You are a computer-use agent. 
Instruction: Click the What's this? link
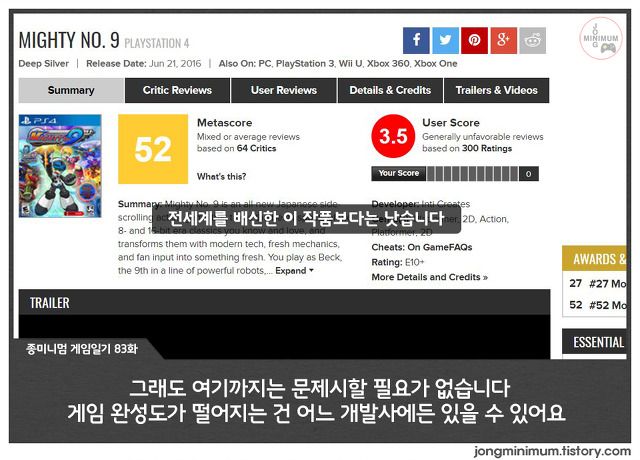[x=221, y=176]
